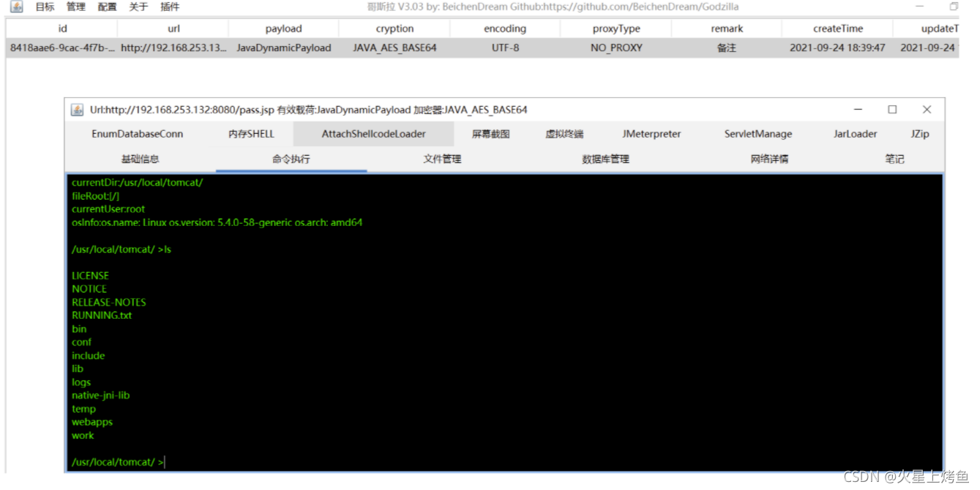The image size is (980, 490).
Task: Click the Godzilla main window Java icon
Action: point(16,7)
